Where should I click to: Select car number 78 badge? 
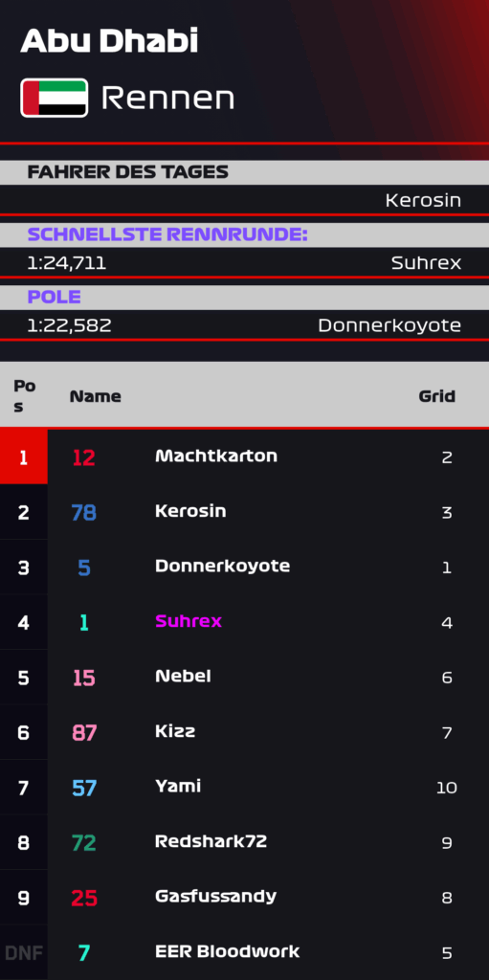[84, 513]
